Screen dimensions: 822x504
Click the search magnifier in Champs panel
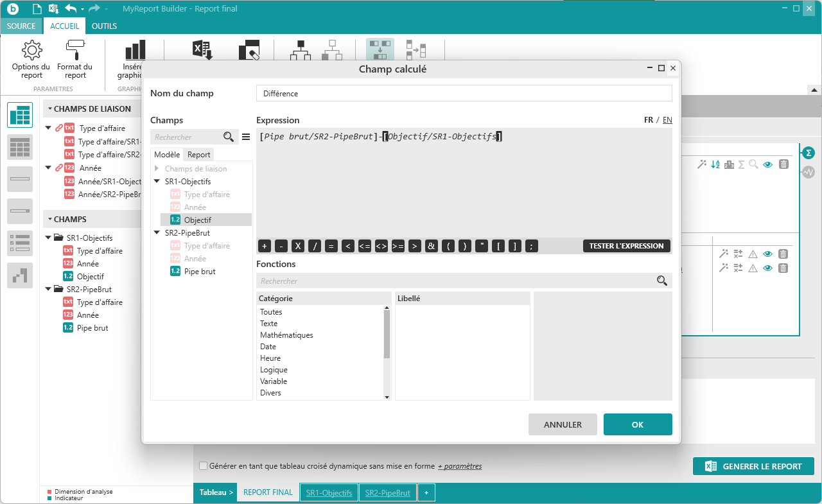click(x=229, y=137)
